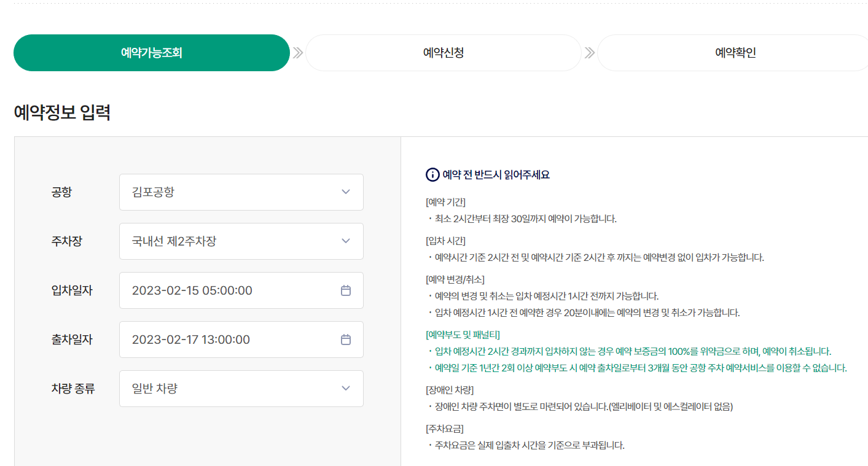Expand the 차량 종류 dropdown chevron
The image size is (868, 466).
(346, 389)
